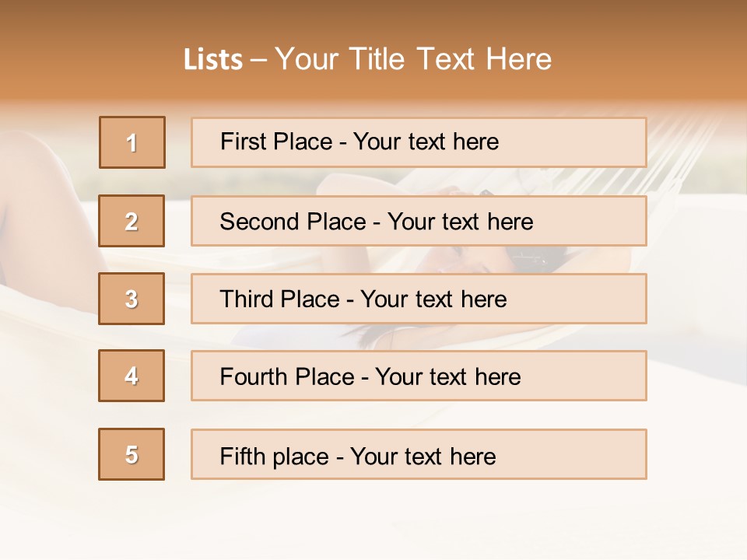
Task: Select the "Third Place" label text
Action: (x=279, y=299)
